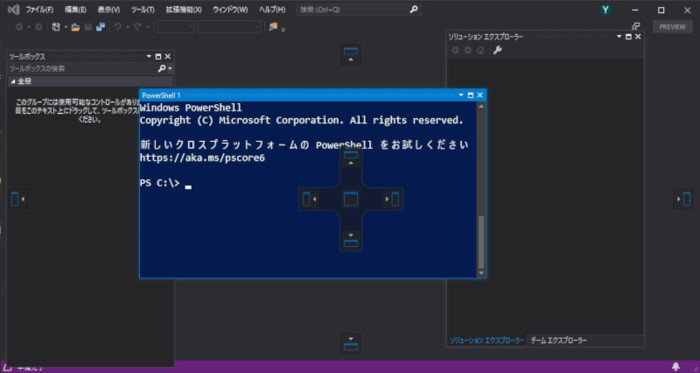
Task: Click the Save All toolbar icon
Action: click(x=100, y=27)
